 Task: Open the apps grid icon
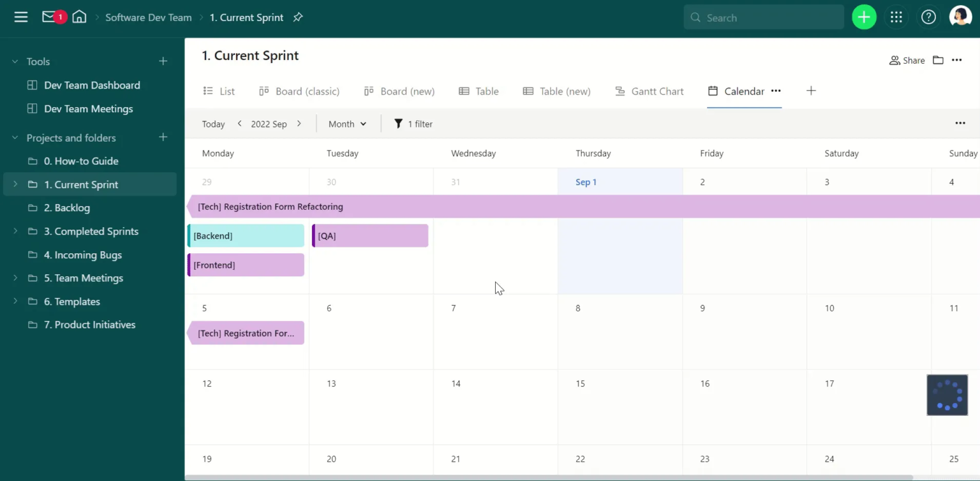896,17
